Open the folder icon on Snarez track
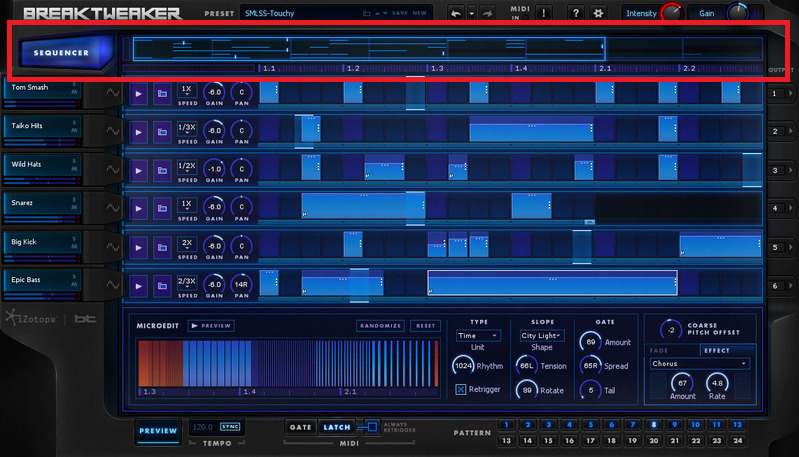The width and height of the screenshot is (799, 457). (x=161, y=209)
